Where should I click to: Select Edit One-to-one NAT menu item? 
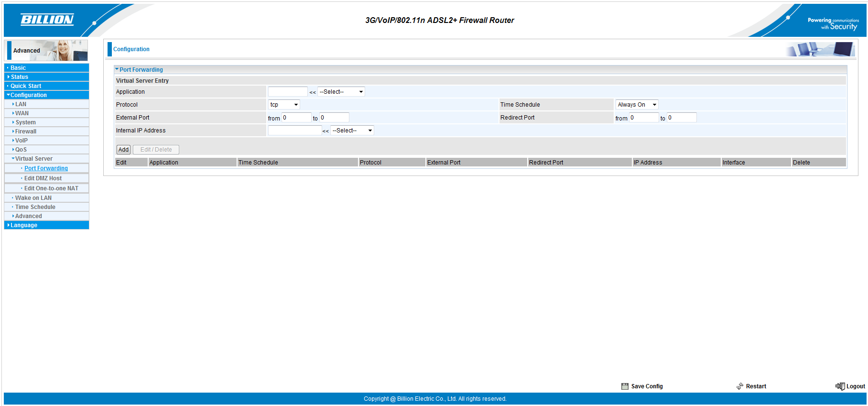[x=51, y=188]
